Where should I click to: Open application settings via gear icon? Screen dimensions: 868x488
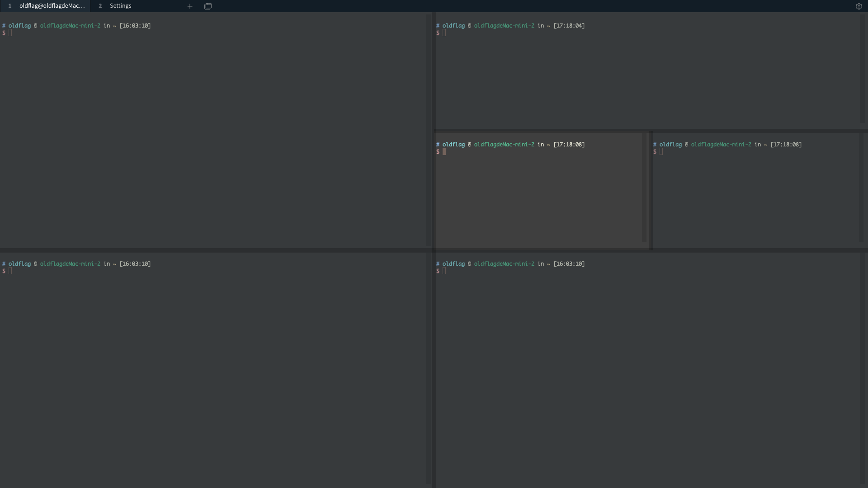(859, 6)
